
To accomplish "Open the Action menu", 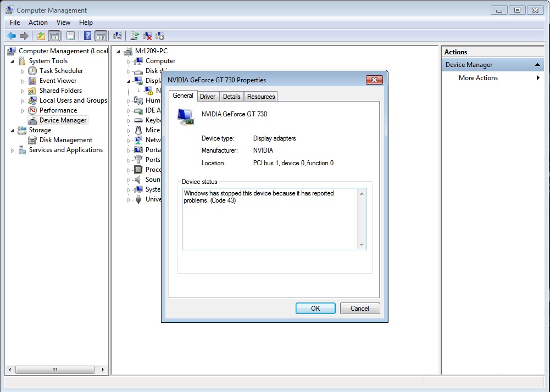I will [38, 23].
